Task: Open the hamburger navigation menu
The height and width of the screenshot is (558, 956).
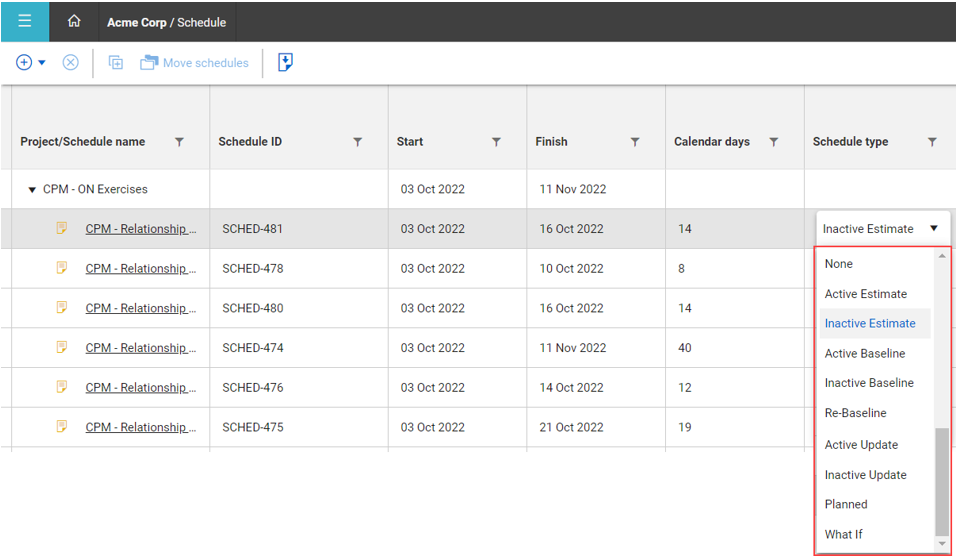Action: [24, 21]
